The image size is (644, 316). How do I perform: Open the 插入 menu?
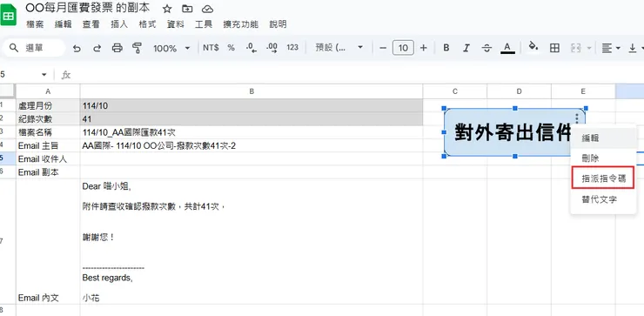119,24
